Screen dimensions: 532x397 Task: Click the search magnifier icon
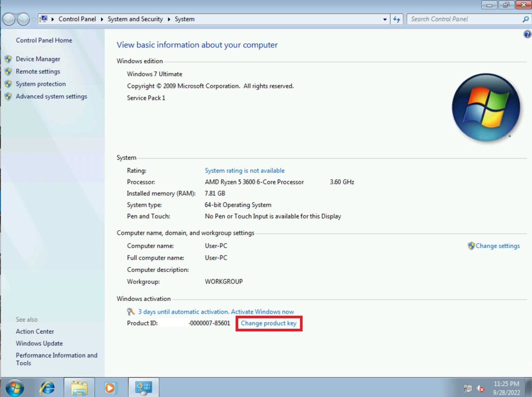point(525,19)
